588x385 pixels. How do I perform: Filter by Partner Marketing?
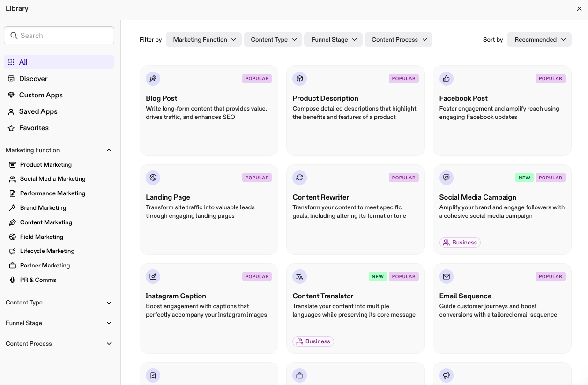tap(45, 266)
